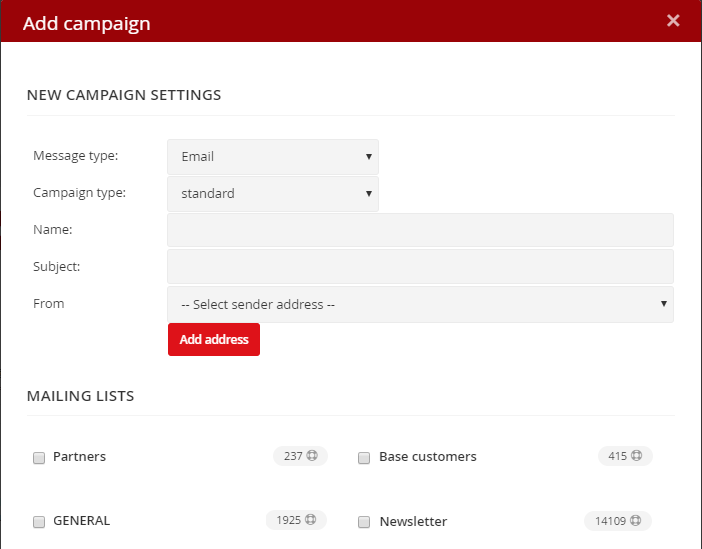Viewport: 702px width, 549px height.
Task: Click the Newsletter 14109 count badge
Action: coord(618,521)
